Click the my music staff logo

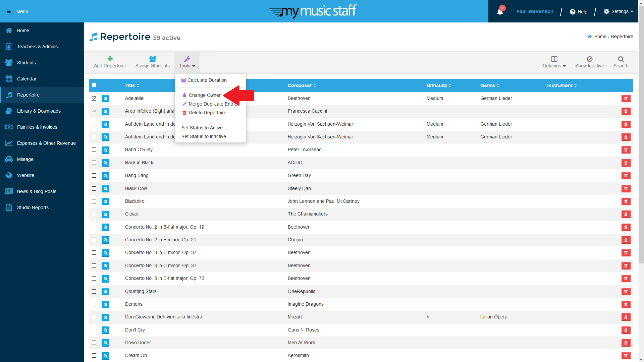coord(313,11)
